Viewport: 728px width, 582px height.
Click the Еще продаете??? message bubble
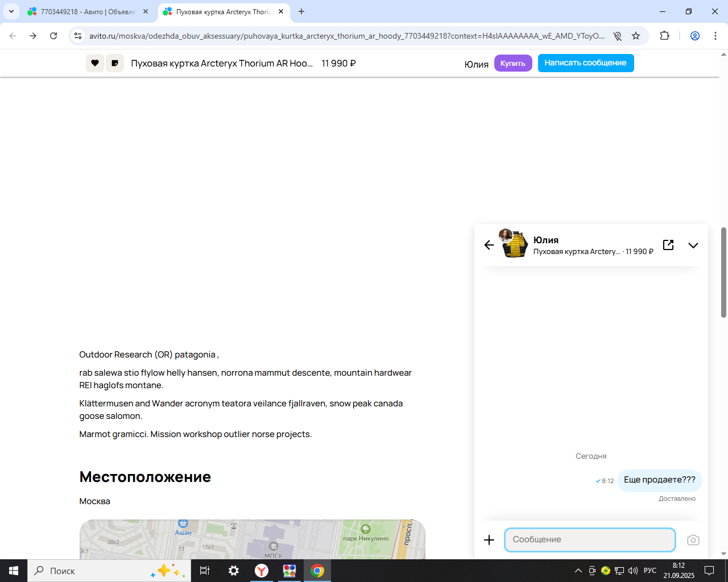click(660, 480)
